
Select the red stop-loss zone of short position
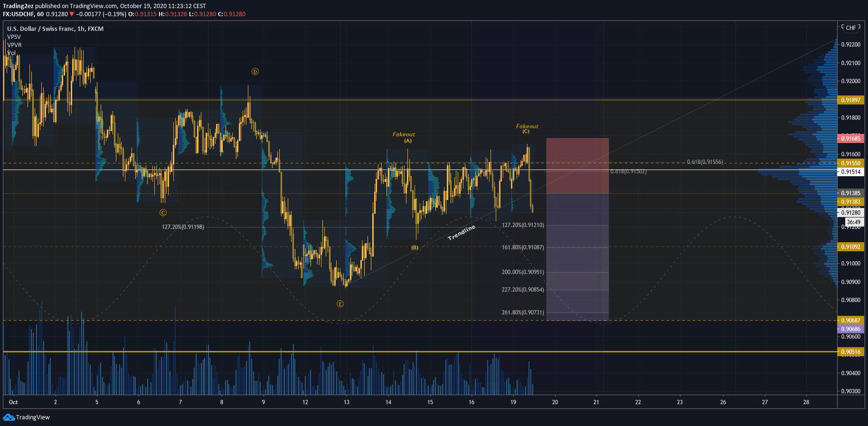[577, 166]
